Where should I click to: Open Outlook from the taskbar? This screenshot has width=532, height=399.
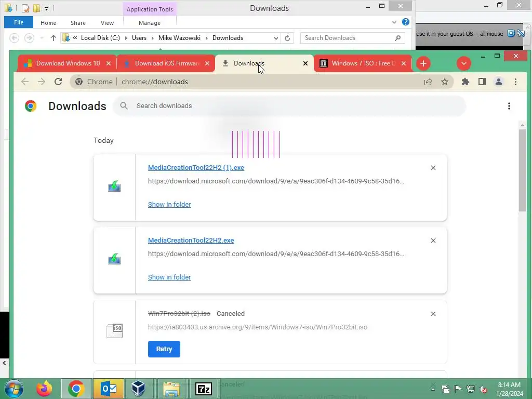coord(108,389)
